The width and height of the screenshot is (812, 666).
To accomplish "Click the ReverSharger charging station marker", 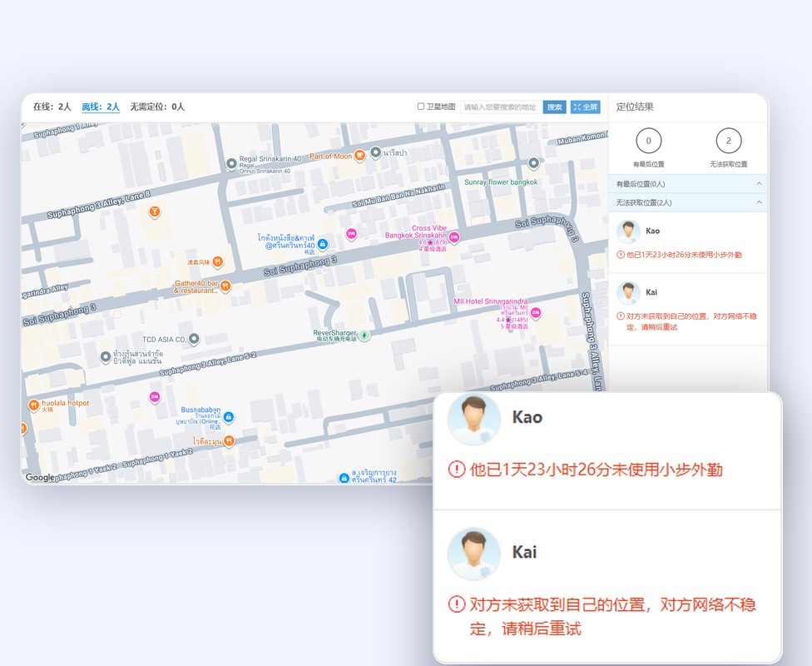I will [x=364, y=335].
